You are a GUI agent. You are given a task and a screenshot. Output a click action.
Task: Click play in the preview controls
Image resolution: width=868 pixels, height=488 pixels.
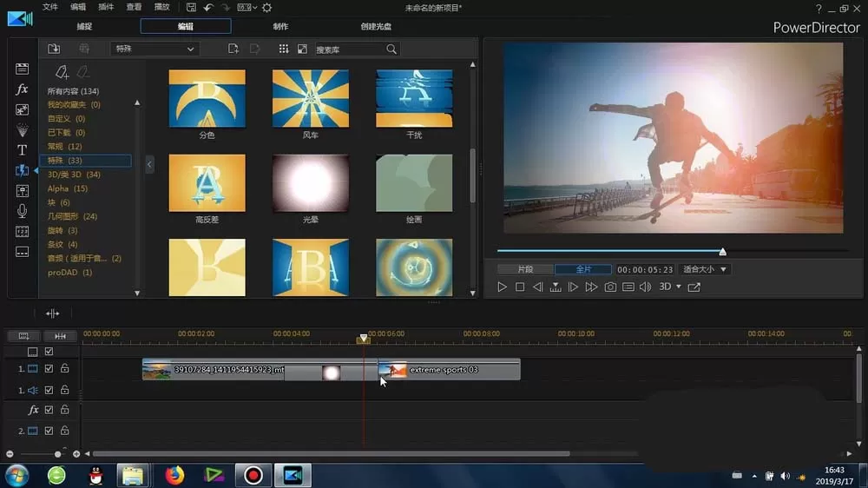tap(502, 287)
